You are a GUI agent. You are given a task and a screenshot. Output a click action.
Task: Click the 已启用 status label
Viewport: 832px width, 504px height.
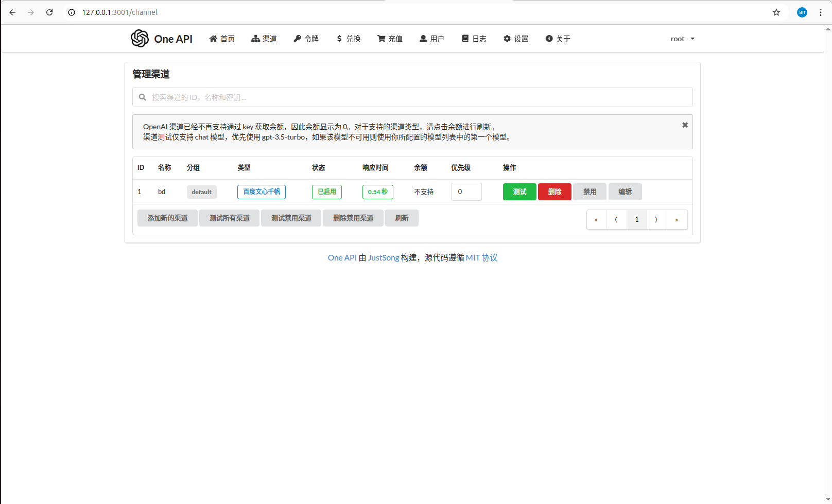point(326,192)
